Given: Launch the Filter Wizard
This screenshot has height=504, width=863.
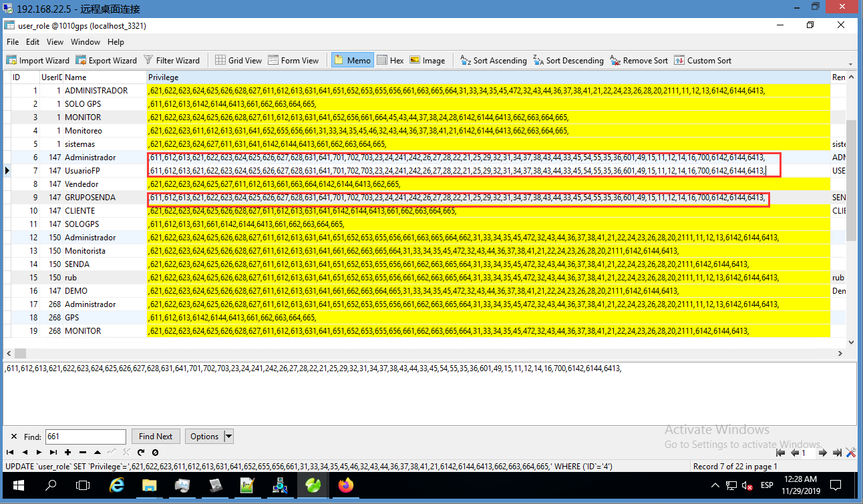Looking at the screenshot, I should coord(172,60).
